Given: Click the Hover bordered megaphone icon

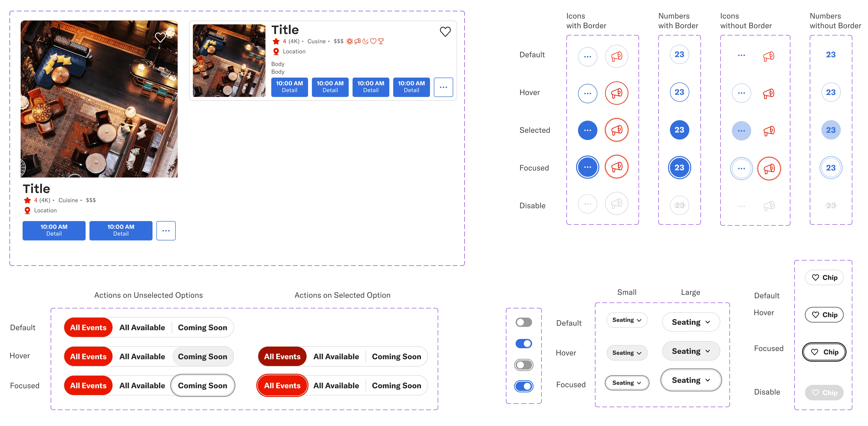Looking at the screenshot, I should [x=616, y=93].
